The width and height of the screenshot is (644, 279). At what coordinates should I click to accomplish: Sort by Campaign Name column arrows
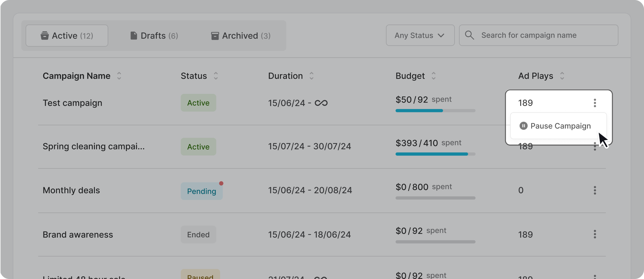tap(119, 76)
